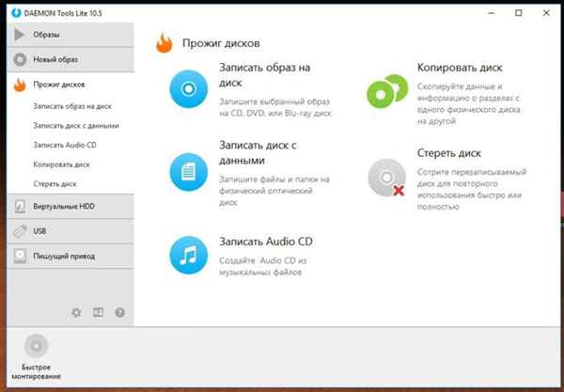This screenshot has width=564, height=392.
Task: Open the Виртуальные HDD section
Action: [70, 206]
